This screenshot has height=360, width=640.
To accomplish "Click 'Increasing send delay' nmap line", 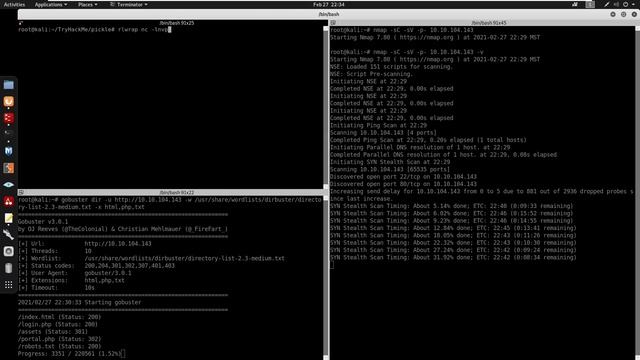I will point(482,196).
